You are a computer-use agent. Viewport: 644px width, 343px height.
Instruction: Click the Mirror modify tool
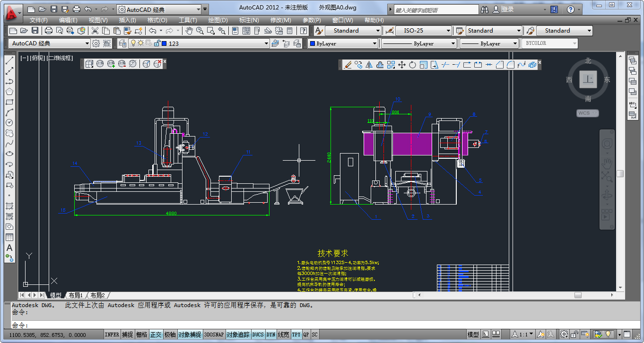(369, 65)
